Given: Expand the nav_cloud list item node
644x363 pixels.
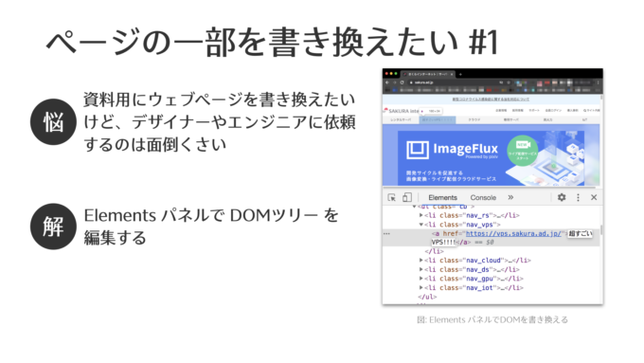Looking at the screenshot, I should point(421,261).
